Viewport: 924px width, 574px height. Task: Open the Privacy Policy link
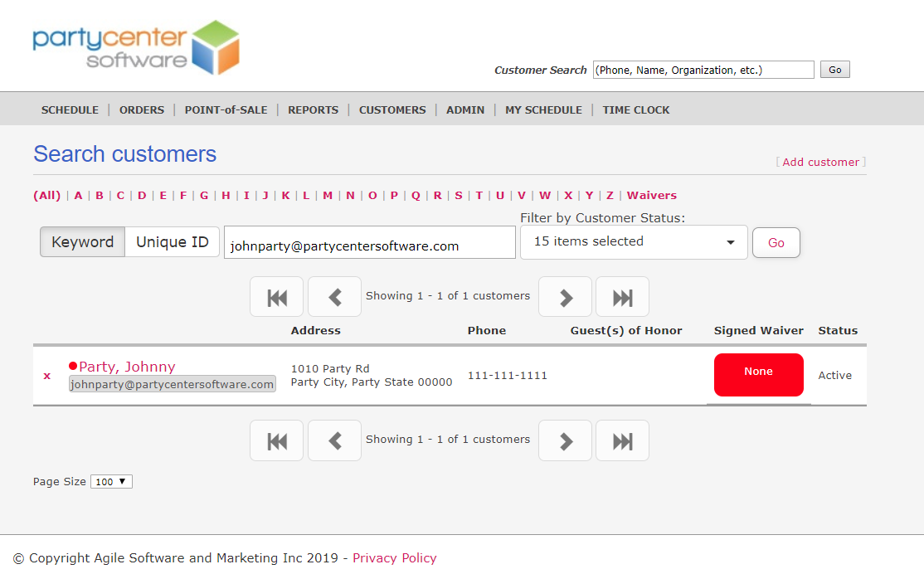point(394,557)
